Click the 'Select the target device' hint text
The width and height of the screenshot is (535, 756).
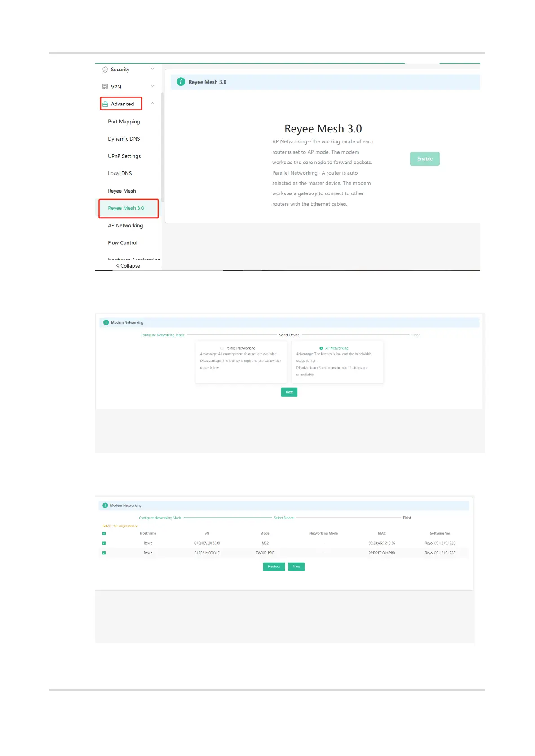coord(120,526)
